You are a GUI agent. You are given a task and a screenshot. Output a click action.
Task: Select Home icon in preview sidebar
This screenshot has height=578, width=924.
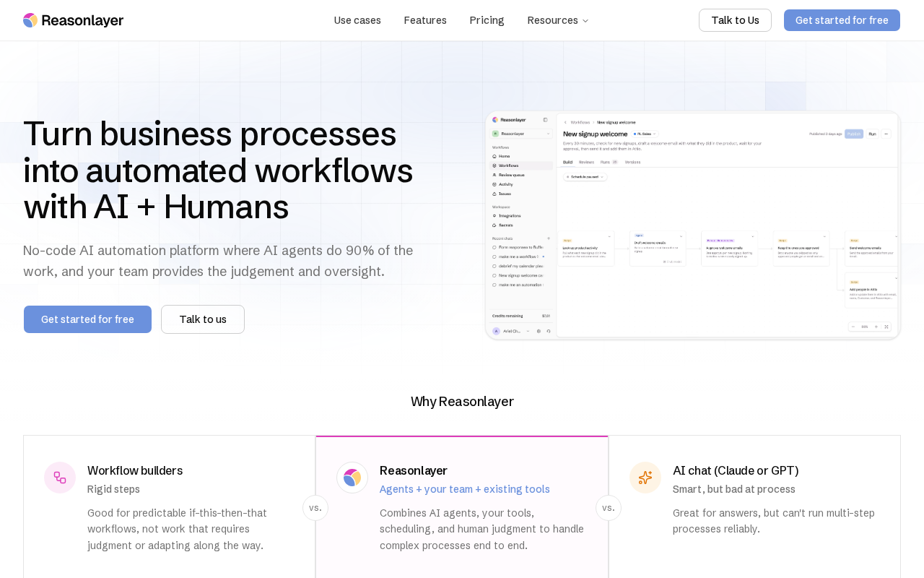click(494, 156)
